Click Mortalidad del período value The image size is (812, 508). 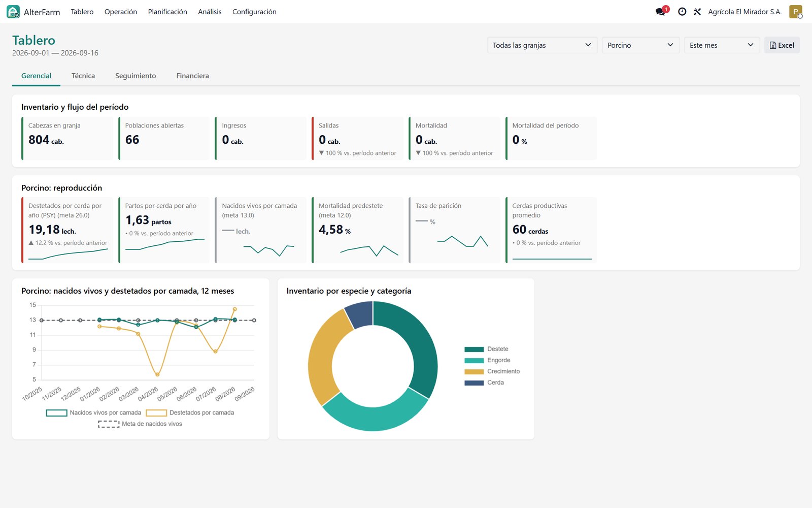click(520, 140)
